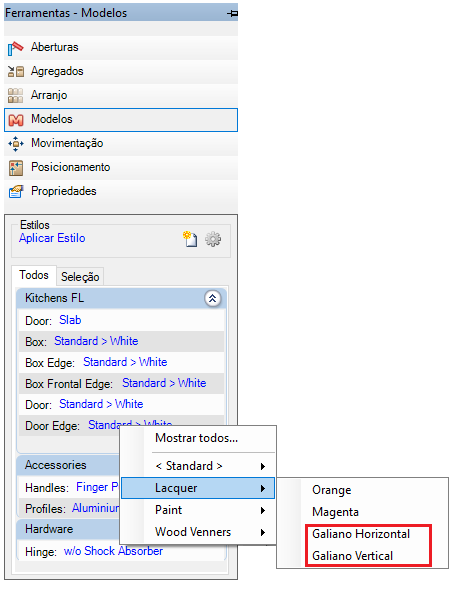
Task: Click Box Edge Standard > White link
Action: click(x=125, y=362)
